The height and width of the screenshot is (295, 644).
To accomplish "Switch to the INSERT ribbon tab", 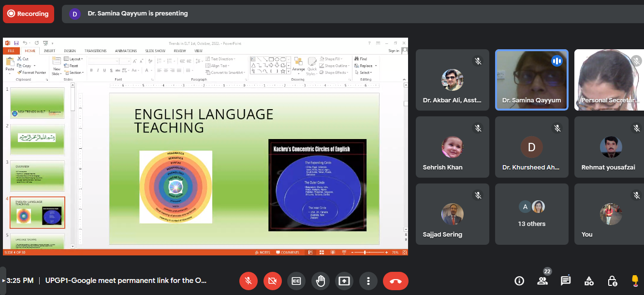I will pyautogui.click(x=49, y=51).
